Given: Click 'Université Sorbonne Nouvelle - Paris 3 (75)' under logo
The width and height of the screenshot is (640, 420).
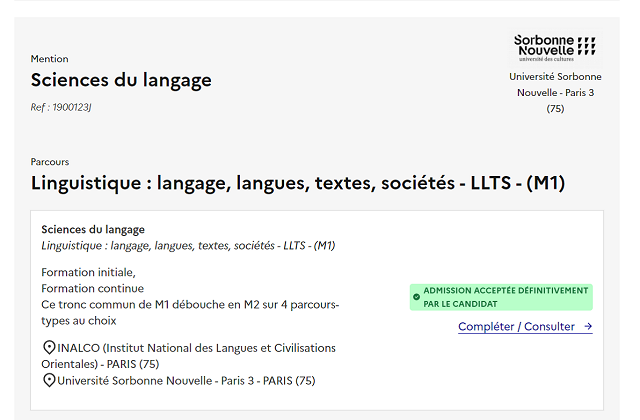Looking at the screenshot, I should point(555,93).
